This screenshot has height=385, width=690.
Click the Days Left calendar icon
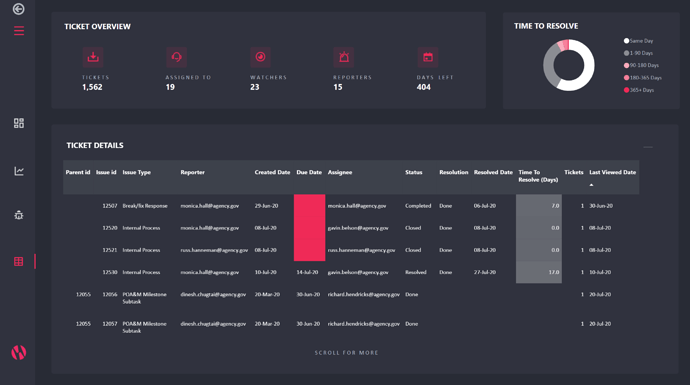pos(428,57)
